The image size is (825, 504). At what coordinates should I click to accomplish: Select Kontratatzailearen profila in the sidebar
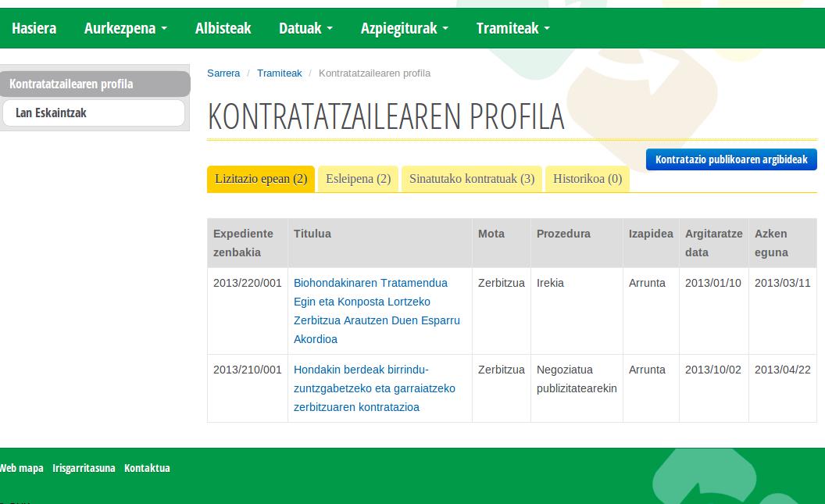click(x=71, y=84)
